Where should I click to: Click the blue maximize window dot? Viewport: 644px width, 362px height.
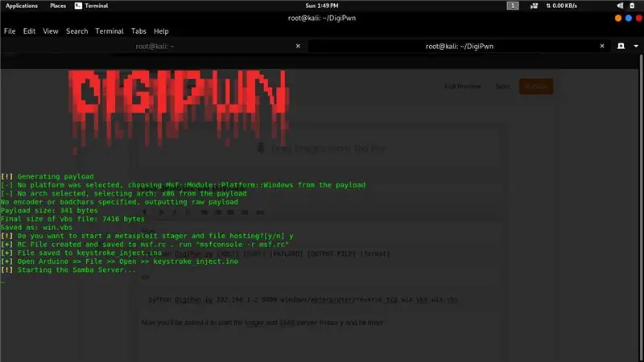(629, 18)
